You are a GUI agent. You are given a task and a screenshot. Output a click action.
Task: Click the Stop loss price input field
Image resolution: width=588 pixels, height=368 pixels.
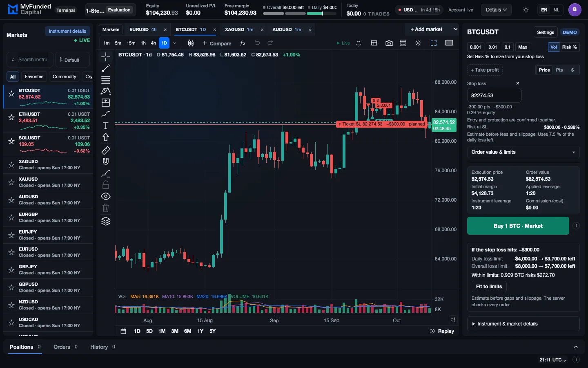[x=494, y=95]
